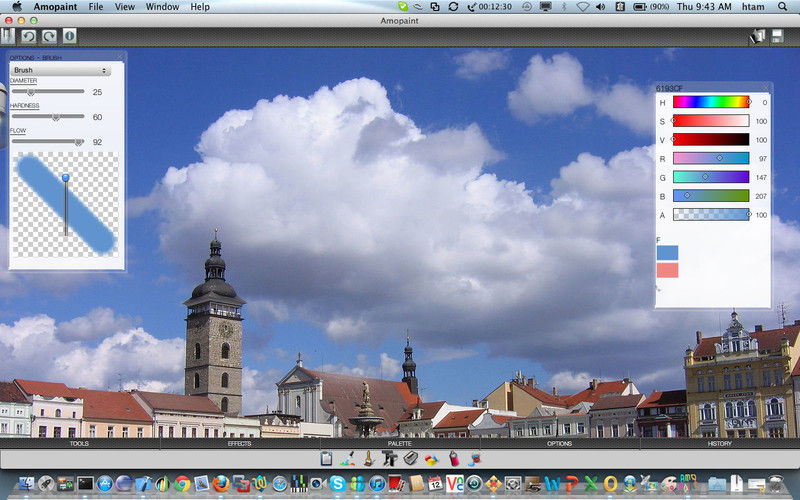Click the Diameter slider track
Screen dimensions: 800x500
coord(47,92)
